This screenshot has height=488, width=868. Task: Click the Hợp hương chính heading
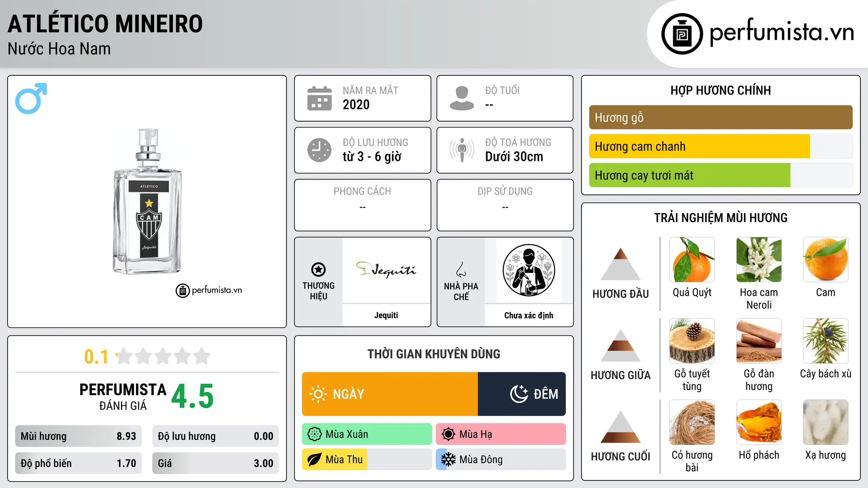(x=721, y=90)
